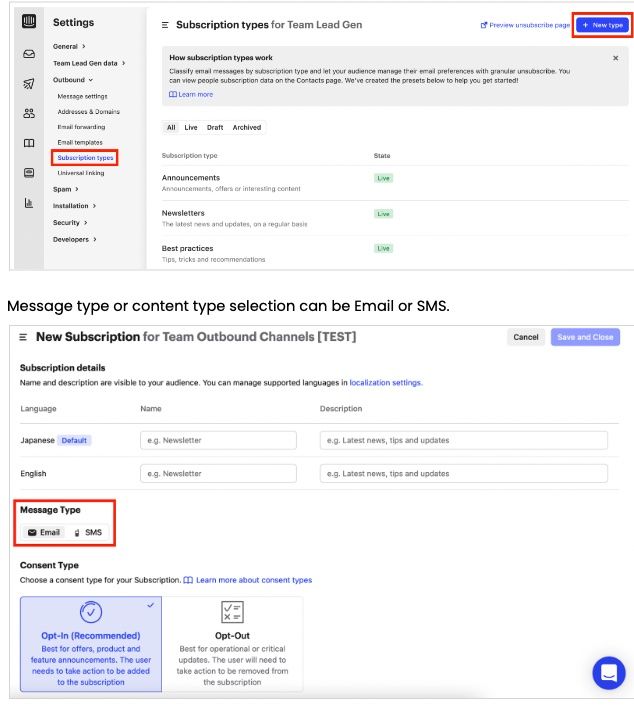The image size is (634, 706).
Task: Expand Installation settings section
Action: [x=74, y=206]
